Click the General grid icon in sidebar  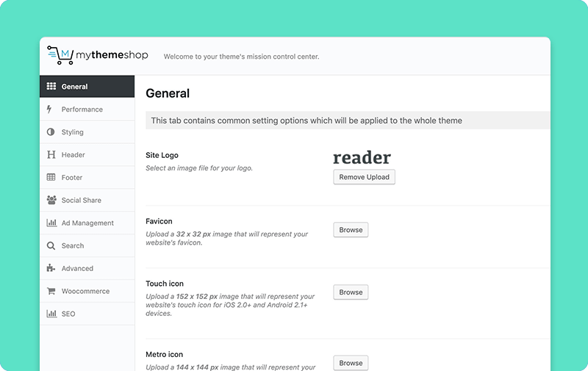(51, 86)
